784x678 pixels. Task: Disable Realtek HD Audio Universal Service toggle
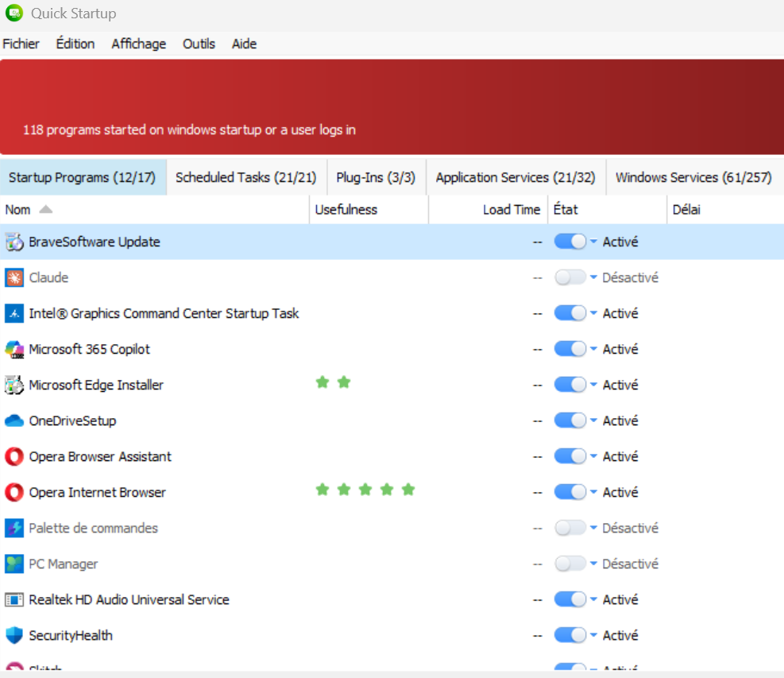coord(570,599)
